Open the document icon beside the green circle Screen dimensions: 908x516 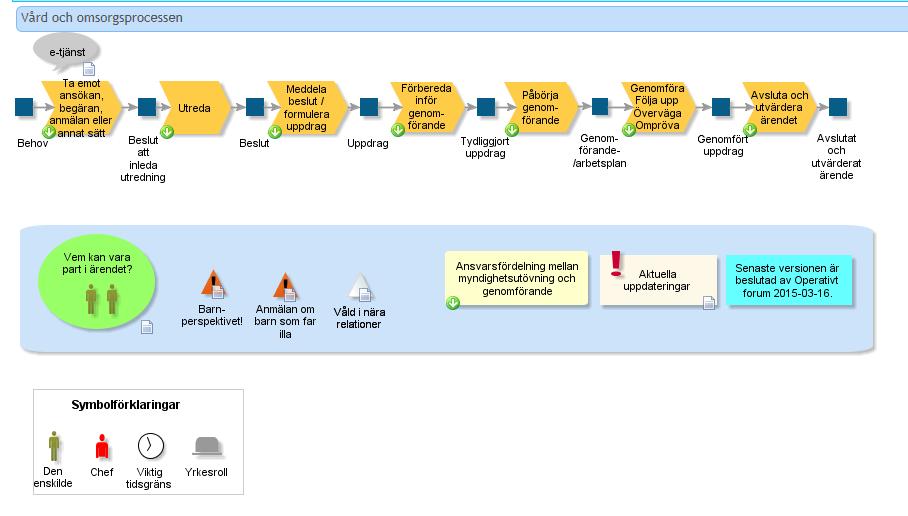(147, 327)
